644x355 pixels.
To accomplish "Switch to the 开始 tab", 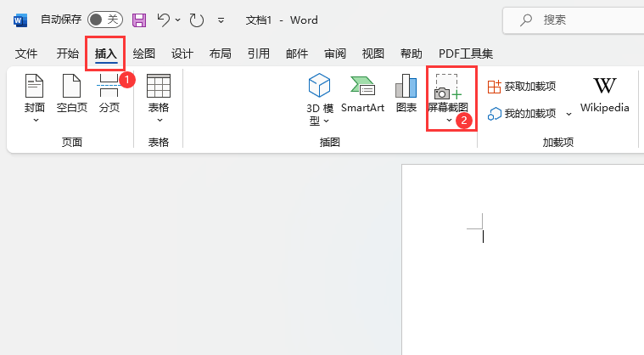I will 68,54.
